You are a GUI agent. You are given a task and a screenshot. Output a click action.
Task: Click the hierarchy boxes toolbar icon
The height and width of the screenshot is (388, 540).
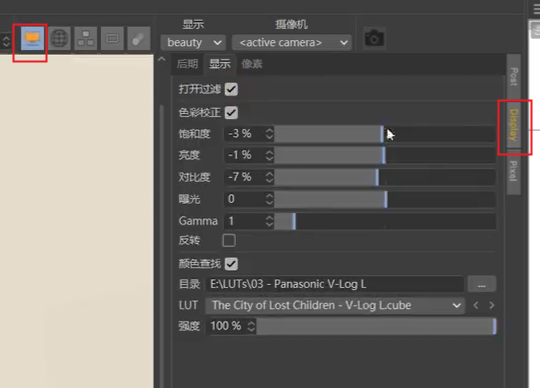point(86,39)
